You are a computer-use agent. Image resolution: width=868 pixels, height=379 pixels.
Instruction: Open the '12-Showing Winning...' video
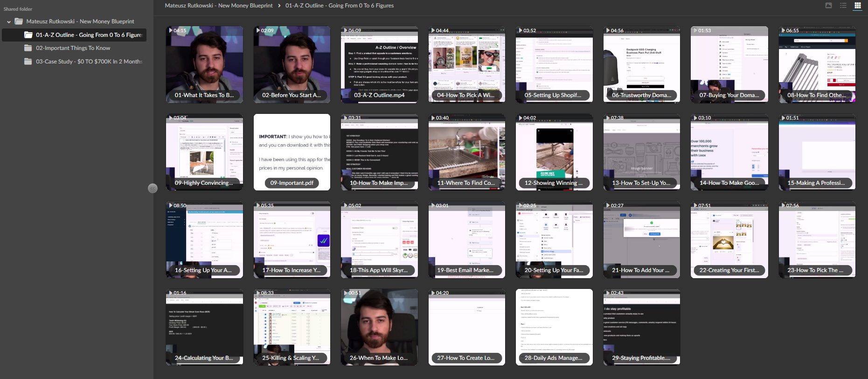point(554,152)
